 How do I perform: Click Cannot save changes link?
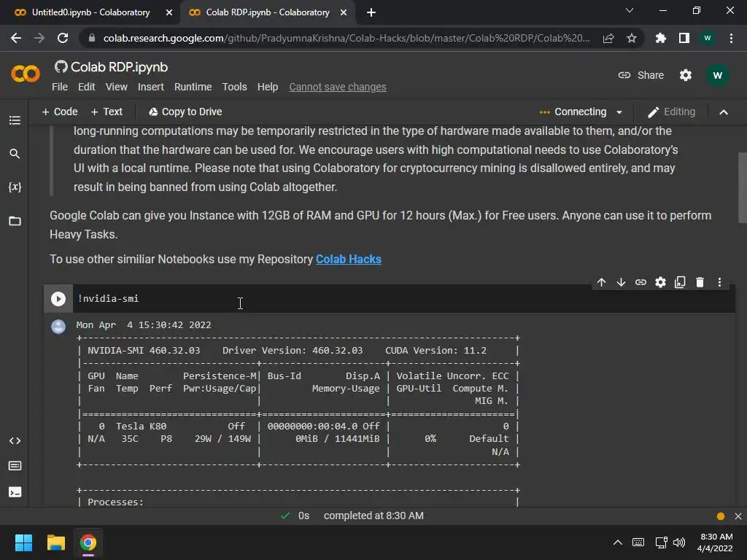pos(338,87)
